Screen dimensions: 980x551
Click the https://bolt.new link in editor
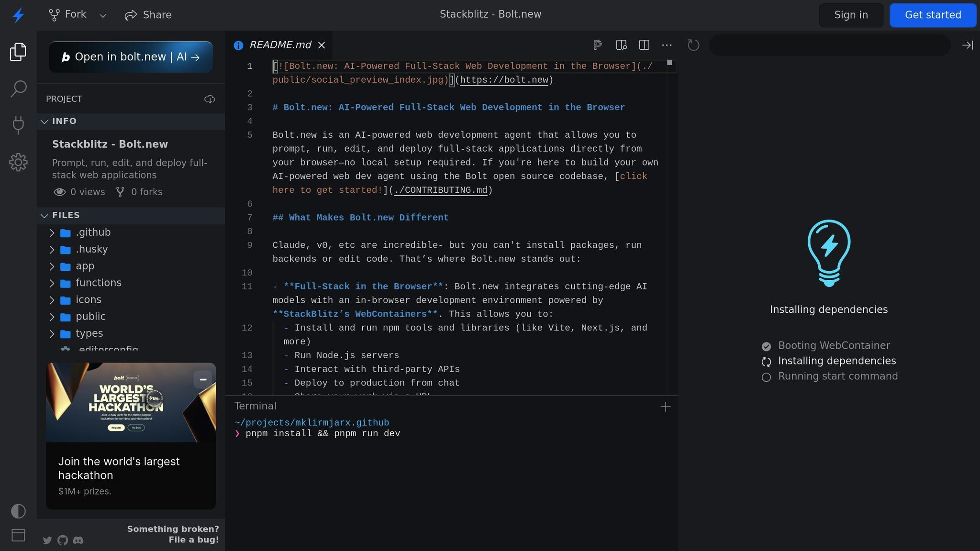click(504, 80)
